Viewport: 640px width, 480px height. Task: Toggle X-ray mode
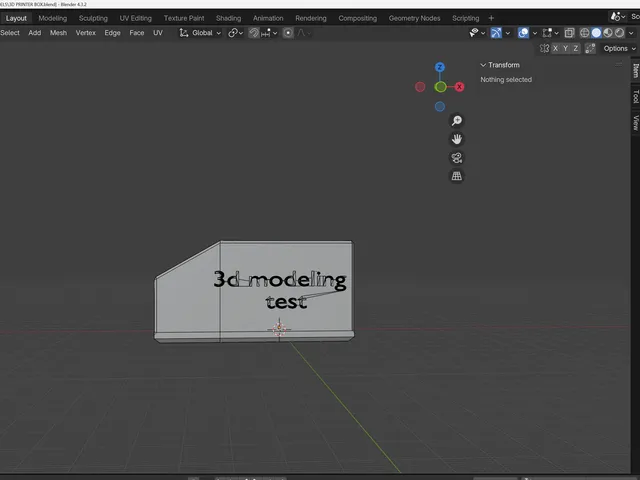point(569,33)
